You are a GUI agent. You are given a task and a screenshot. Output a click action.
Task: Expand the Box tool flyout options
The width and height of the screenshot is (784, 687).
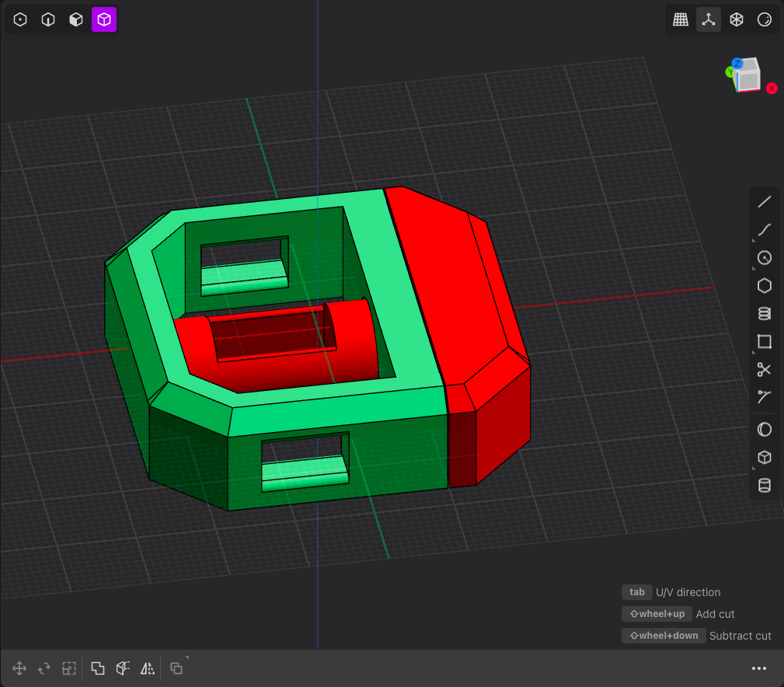[754, 468]
